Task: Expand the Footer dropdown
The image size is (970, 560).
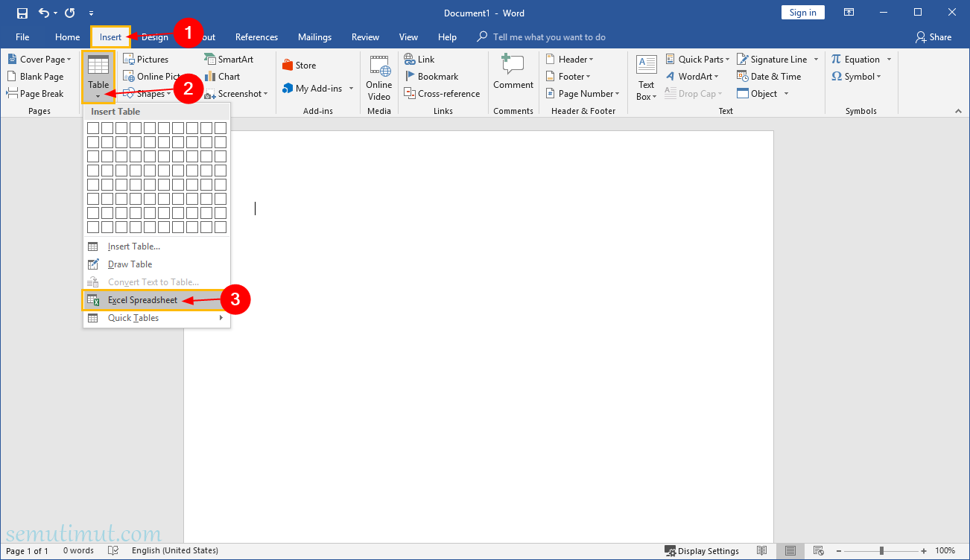Action: (x=588, y=77)
